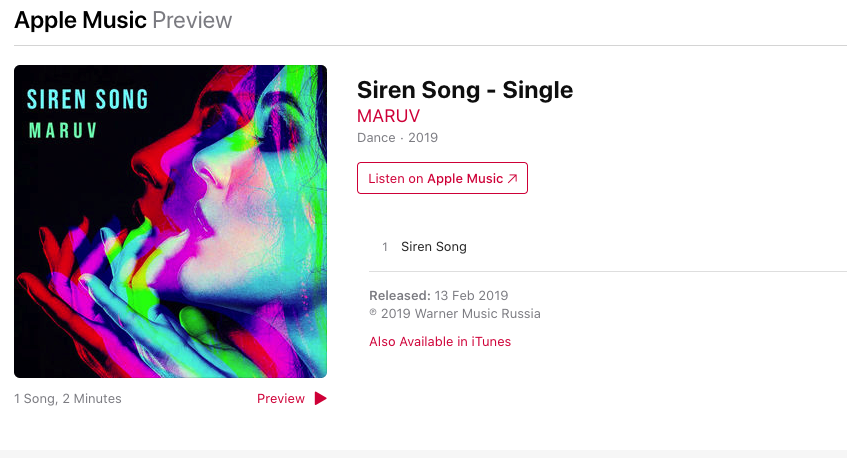Image resolution: width=847 pixels, height=458 pixels.
Task: Click the red Preview text under the artwork
Action: (280, 399)
